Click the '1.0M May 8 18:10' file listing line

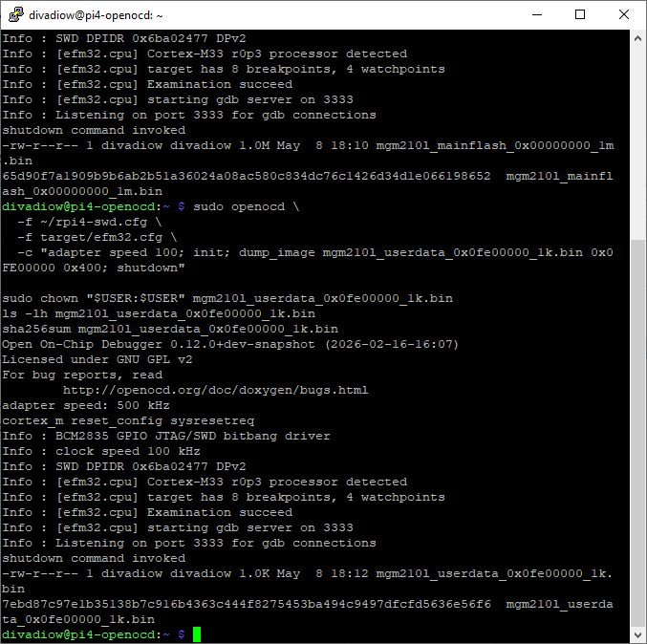(x=308, y=145)
